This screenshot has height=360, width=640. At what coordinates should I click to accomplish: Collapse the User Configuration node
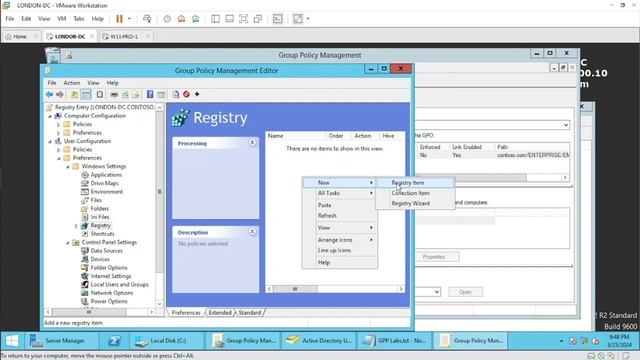(x=50, y=141)
